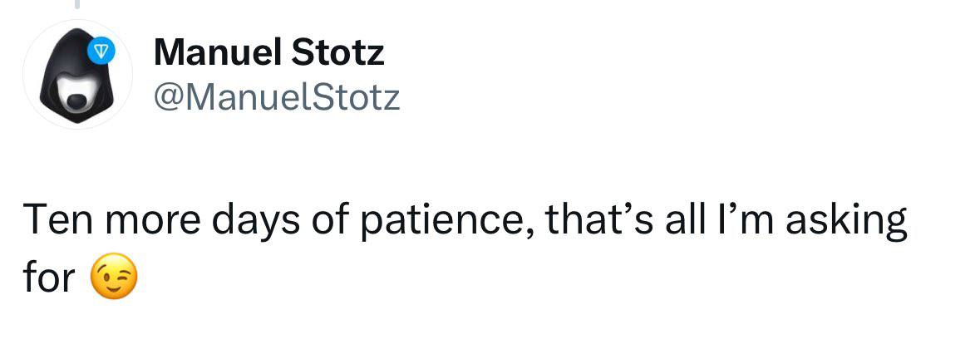The width and height of the screenshot is (980, 349).
Task: Click the "@" symbol in the handle
Action: [169, 98]
